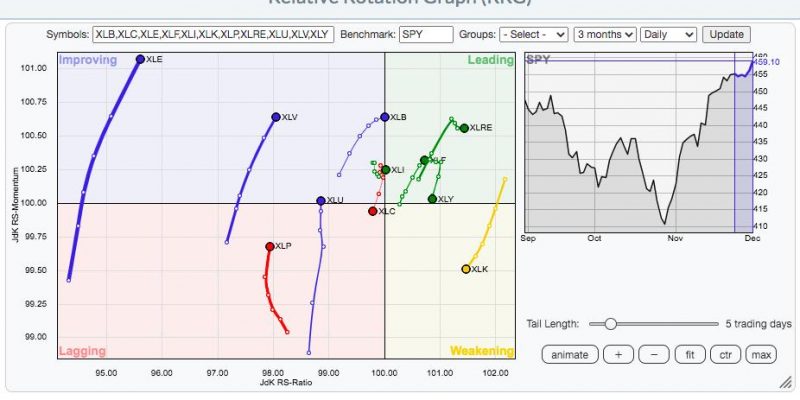
Task: Click the resize grip icon at corner
Action: (785, 382)
